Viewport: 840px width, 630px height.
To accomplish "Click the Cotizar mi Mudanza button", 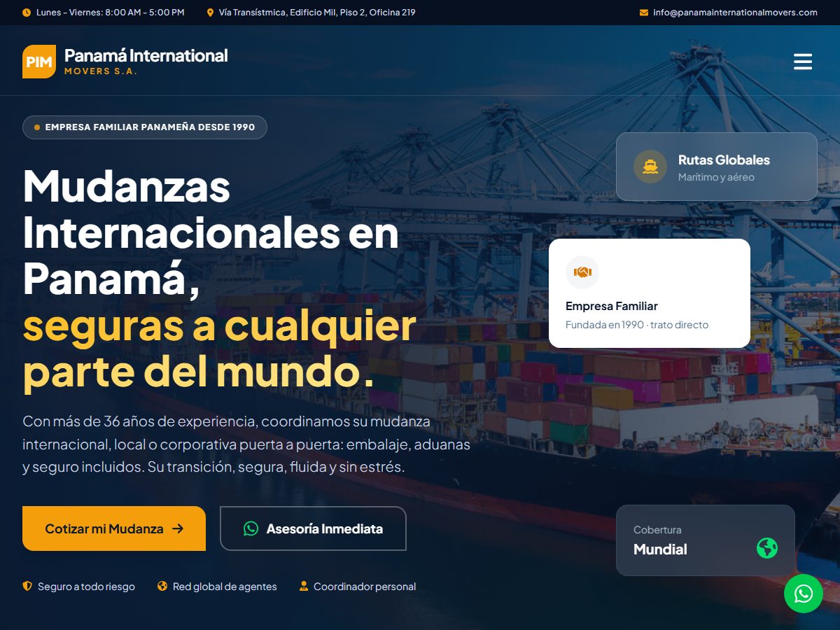I will pyautogui.click(x=114, y=528).
